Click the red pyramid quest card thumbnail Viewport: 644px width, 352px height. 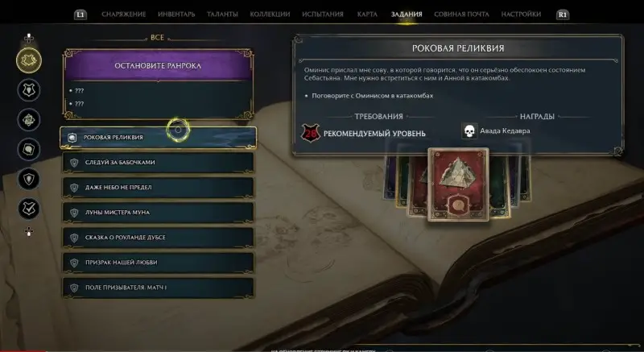458,184
